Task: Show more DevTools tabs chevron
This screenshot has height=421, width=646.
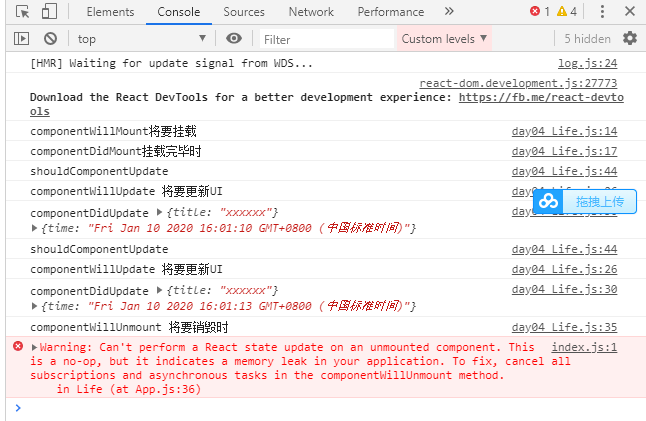Action: pyautogui.click(x=449, y=11)
